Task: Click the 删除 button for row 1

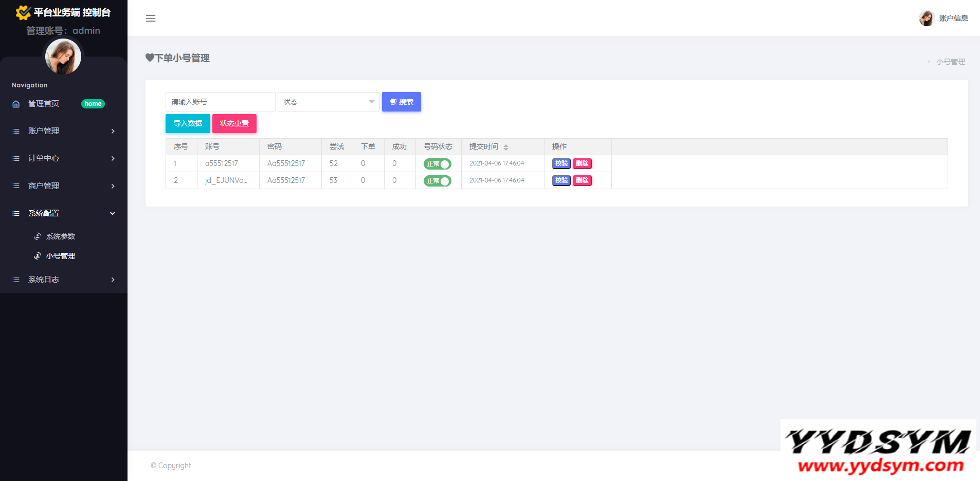Action: (x=582, y=163)
